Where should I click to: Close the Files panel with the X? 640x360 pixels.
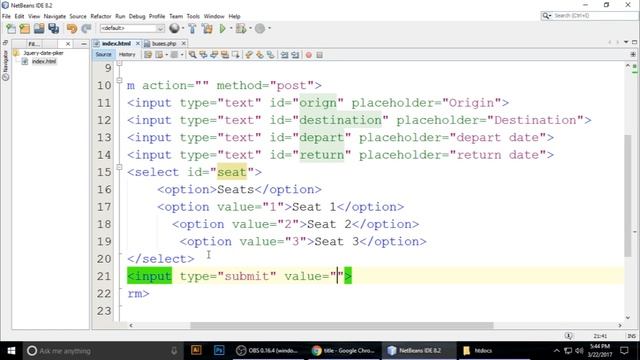[68, 44]
